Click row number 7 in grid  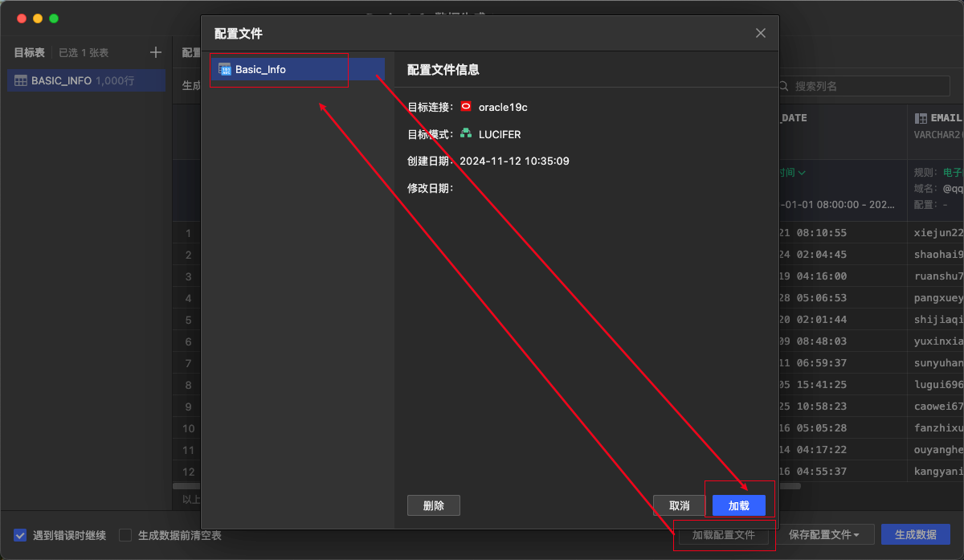188,363
